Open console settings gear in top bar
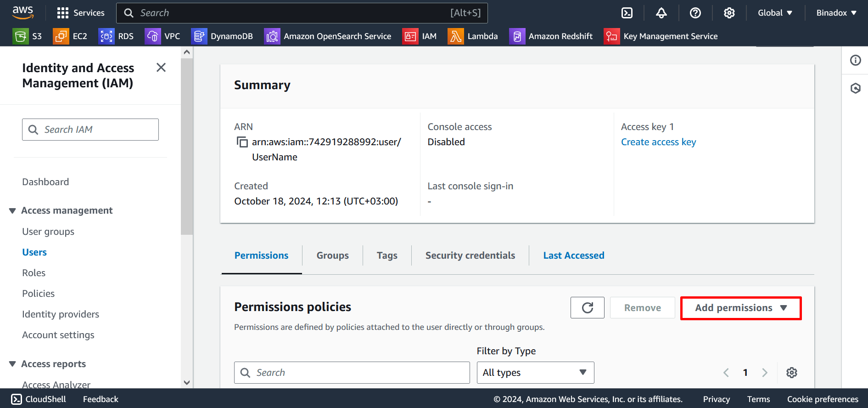This screenshot has height=408, width=868. point(729,13)
